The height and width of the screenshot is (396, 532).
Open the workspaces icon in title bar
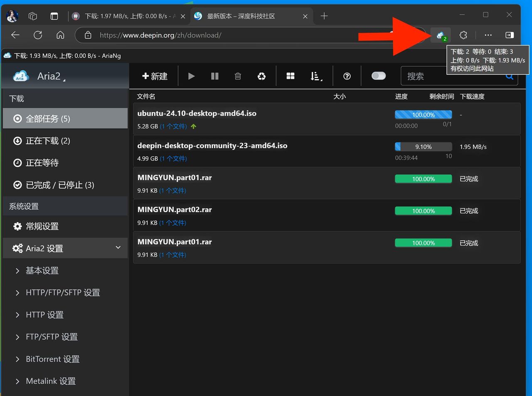(x=33, y=16)
